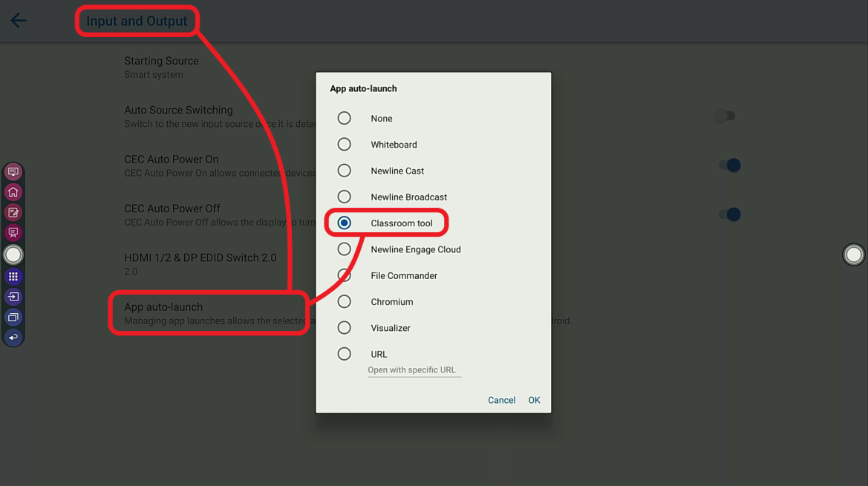Click the Open with specific URL field
Screen dimensions: 868x486
tap(414, 370)
